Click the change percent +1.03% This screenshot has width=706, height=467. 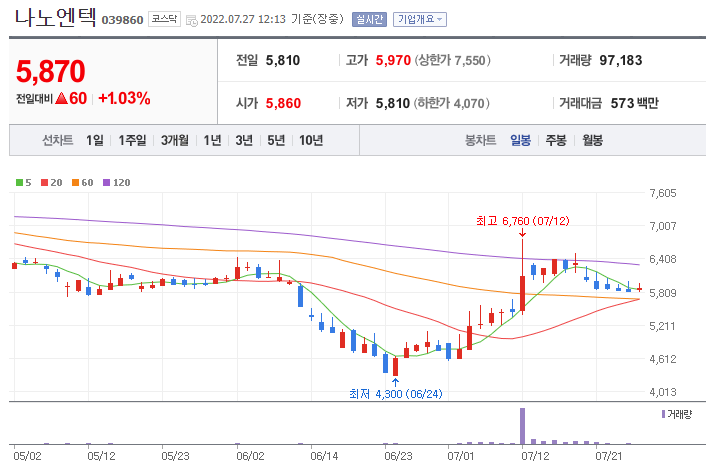124,98
